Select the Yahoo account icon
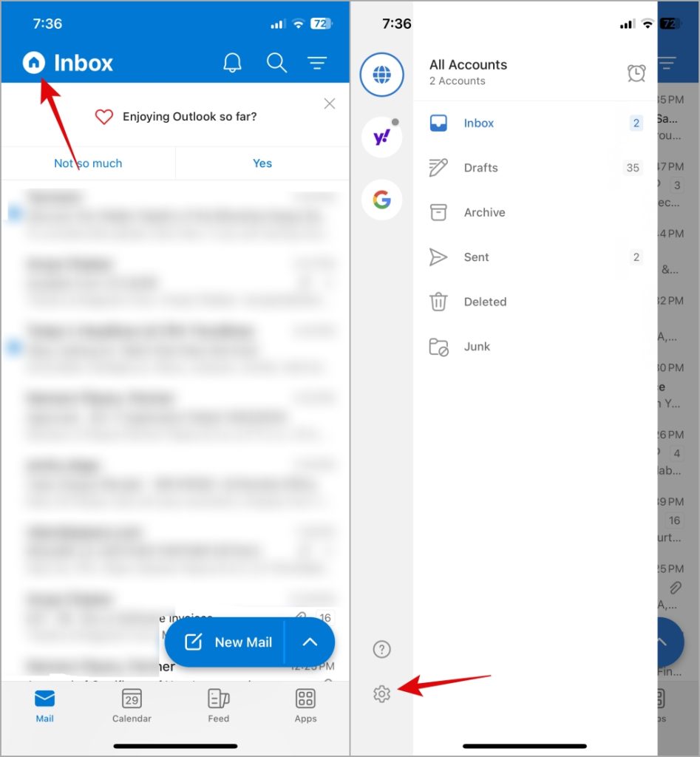Viewport: 700px width, 757px height. (382, 138)
